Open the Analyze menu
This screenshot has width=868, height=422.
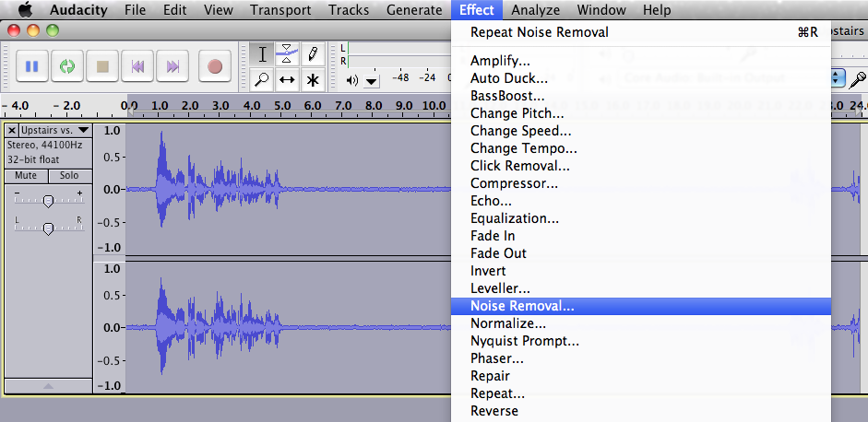point(535,10)
